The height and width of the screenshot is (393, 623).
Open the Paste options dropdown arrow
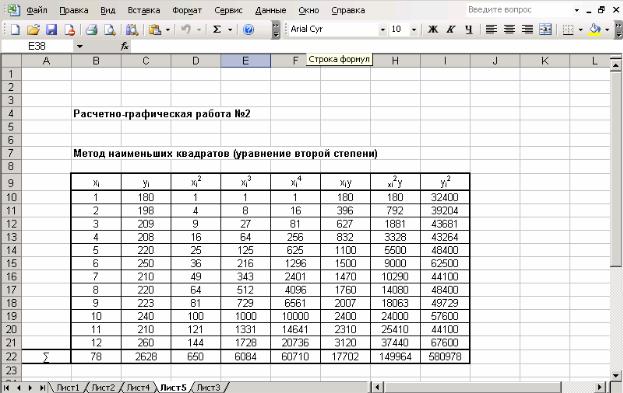[168, 30]
